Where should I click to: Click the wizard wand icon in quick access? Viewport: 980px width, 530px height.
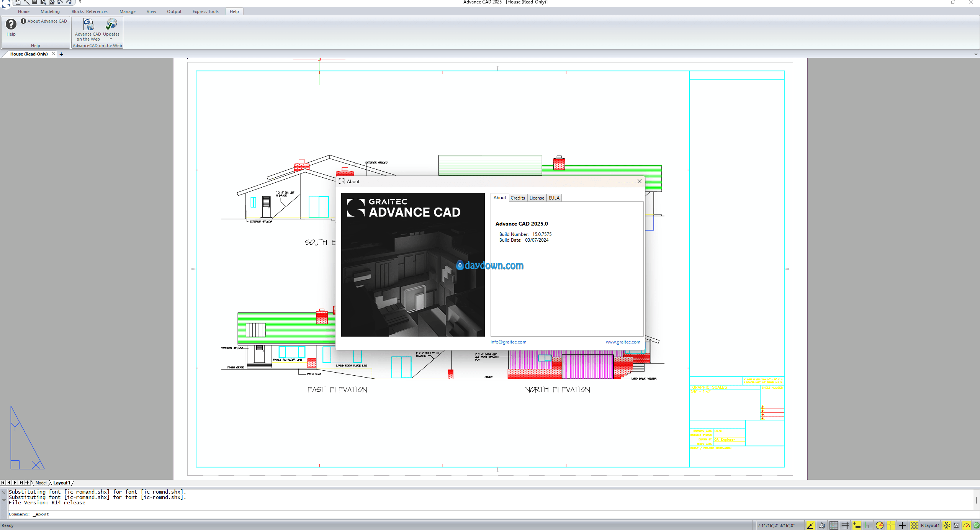[26, 2]
